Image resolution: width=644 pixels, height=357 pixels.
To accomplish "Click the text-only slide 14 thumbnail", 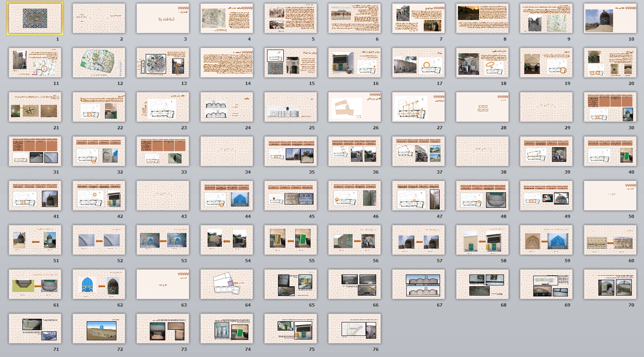I will coord(227,63).
